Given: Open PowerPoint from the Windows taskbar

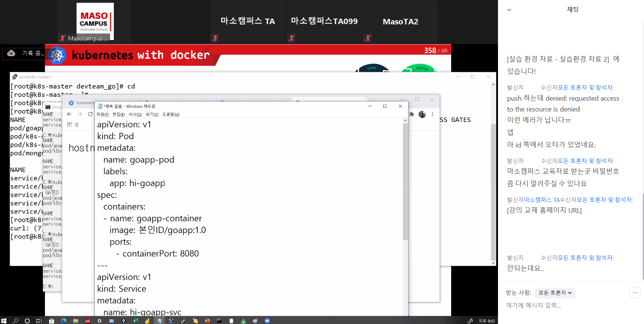Looking at the screenshot, I should click(207, 321).
